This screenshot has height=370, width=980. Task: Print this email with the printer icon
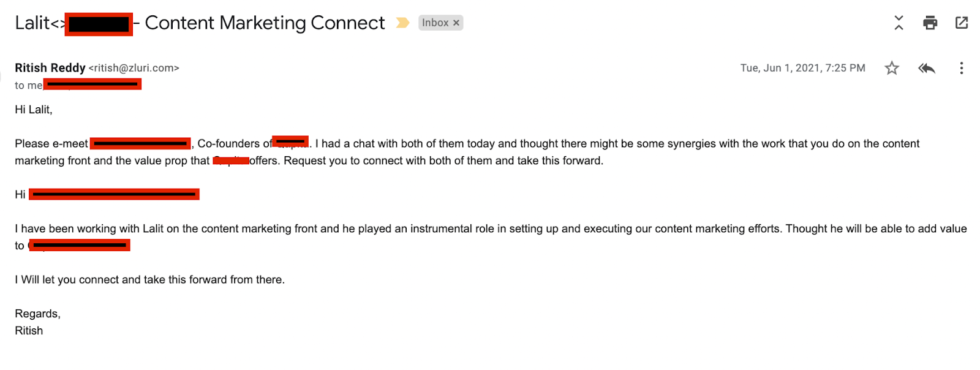click(930, 23)
